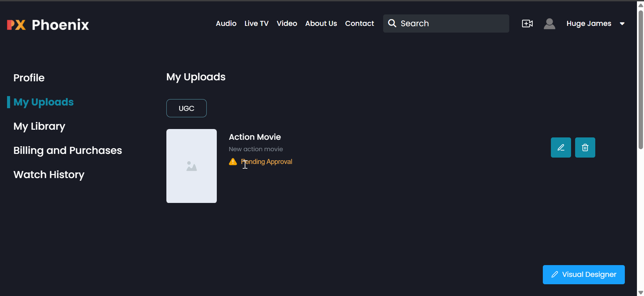Click the Action Movie thumbnail placeholder

(192, 166)
